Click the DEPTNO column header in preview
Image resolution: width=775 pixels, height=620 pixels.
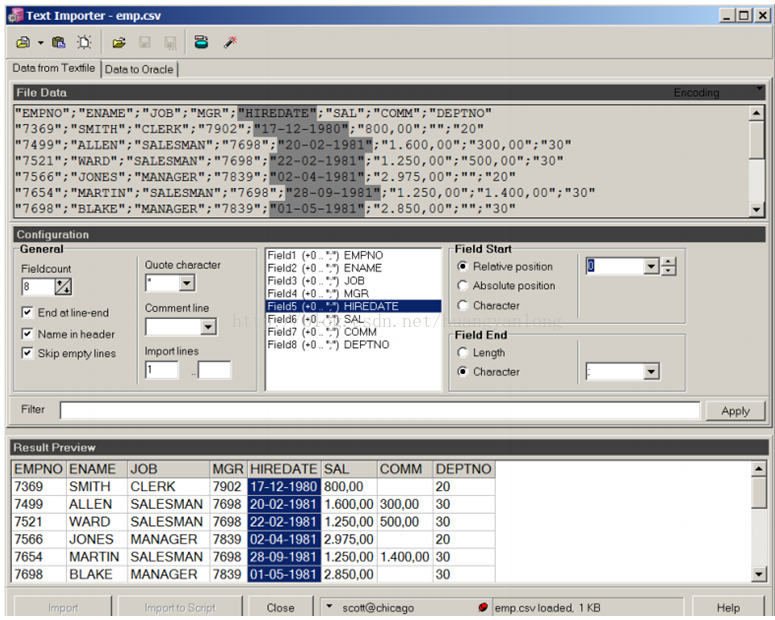pos(464,469)
